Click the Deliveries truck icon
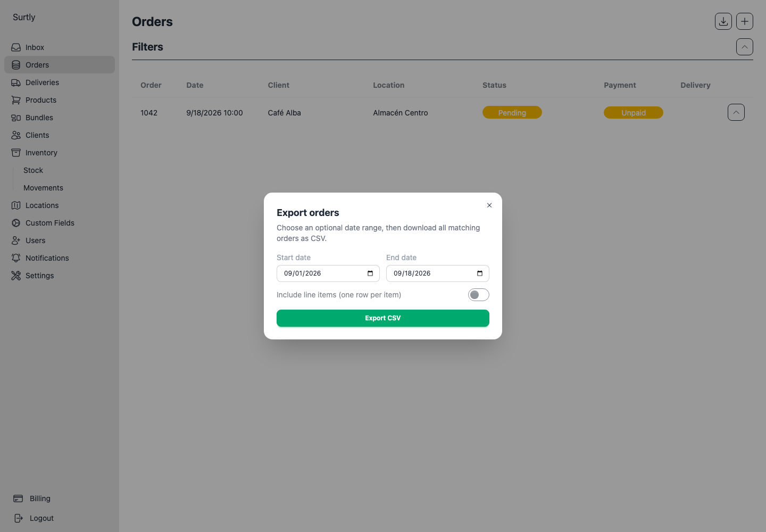The width and height of the screenshot is (766, 532). [x=16, y=82]
